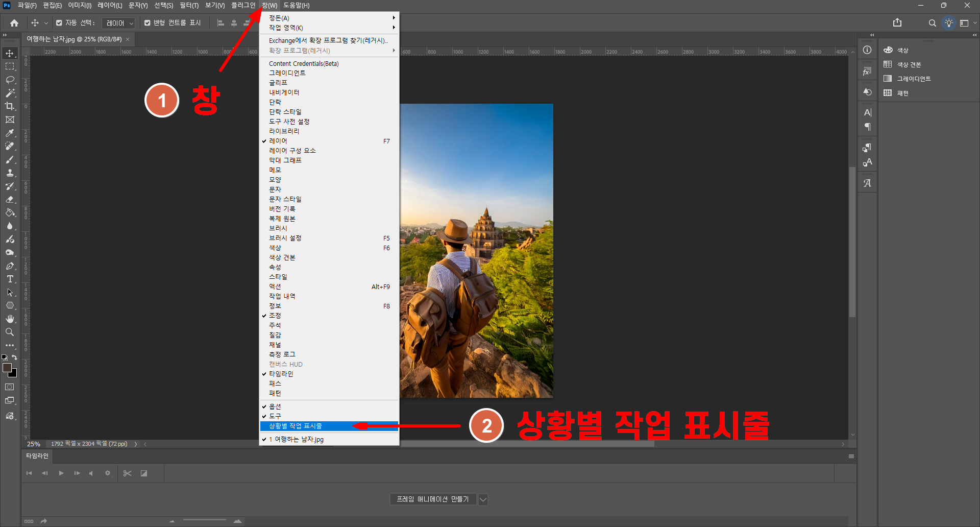Select the Horizontal Type tool
The height and width of the screenshot is (527, 980).
pos(10,279)
